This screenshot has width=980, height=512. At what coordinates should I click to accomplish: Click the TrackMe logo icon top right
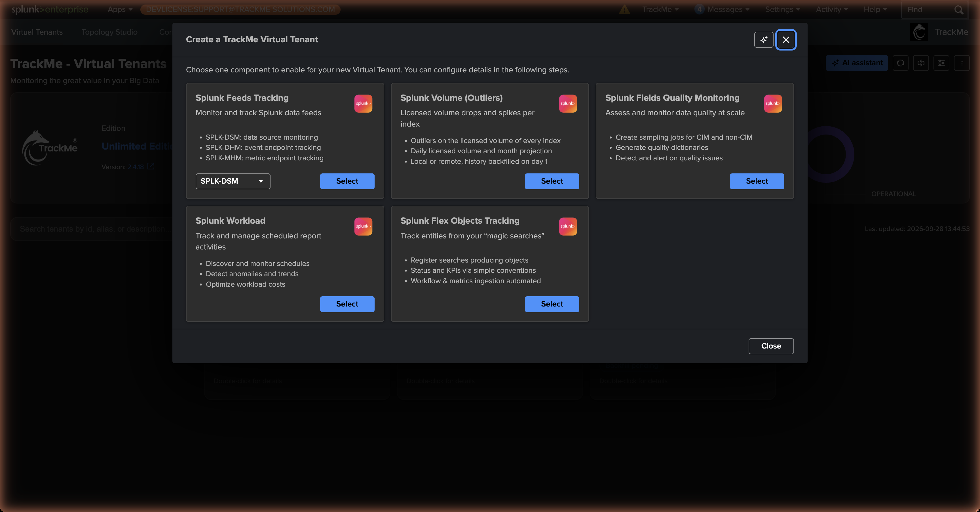coord(919,32)
